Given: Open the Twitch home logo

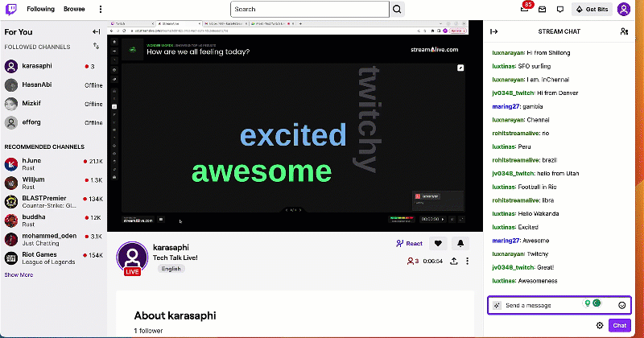Looking at the screenshot, I should [x=11, y=9].
